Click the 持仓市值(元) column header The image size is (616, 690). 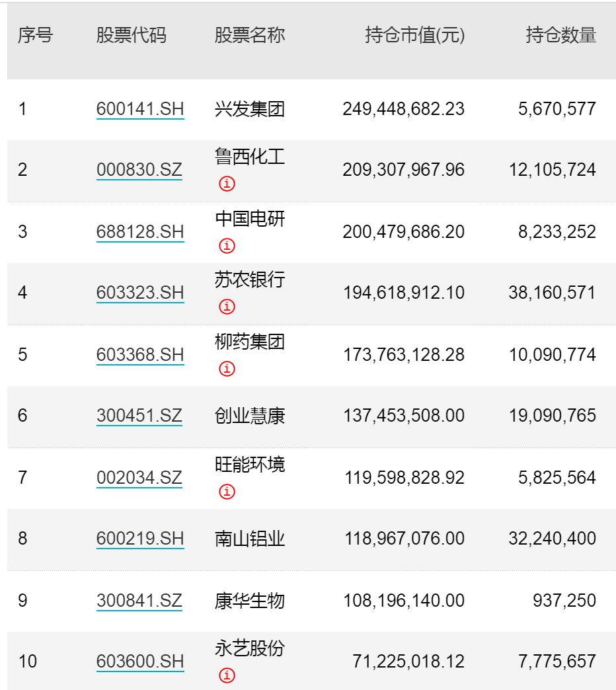click(x=414, y=35)
